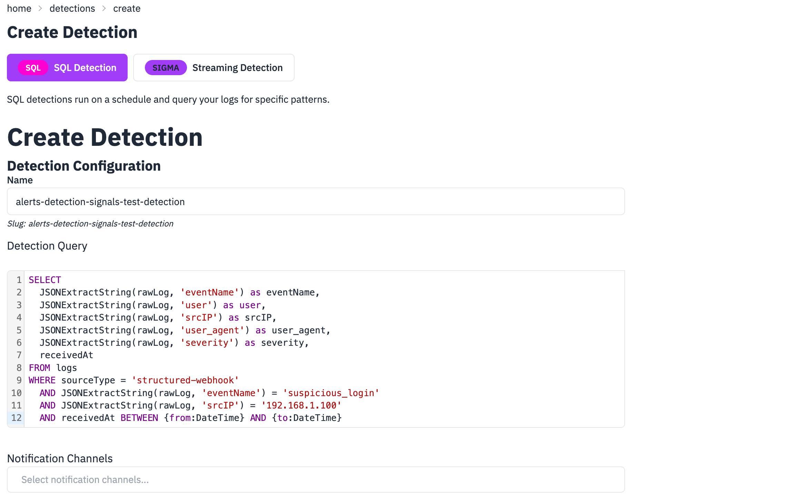This screenshot has width=812, height=504.
Task: Click the SIGMA badge icon
Action: [x=166, y=68]
